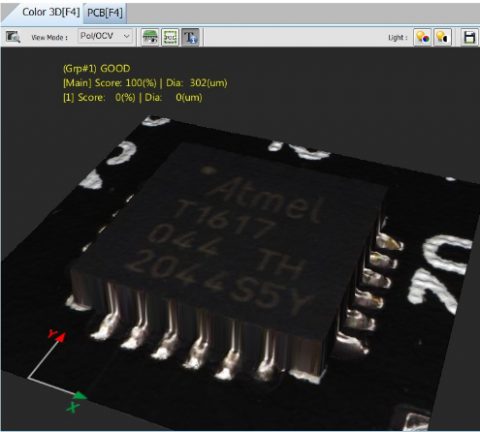The width and height of the screenshot is (480, 432).
Task: Click the [1] Score 0(%) line
Action: [132, 98]
